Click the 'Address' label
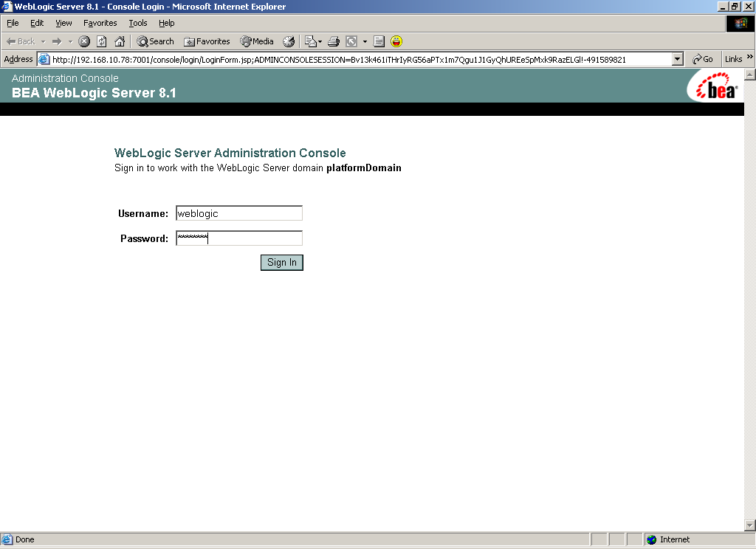756x549 pixels. pos(18,59)
